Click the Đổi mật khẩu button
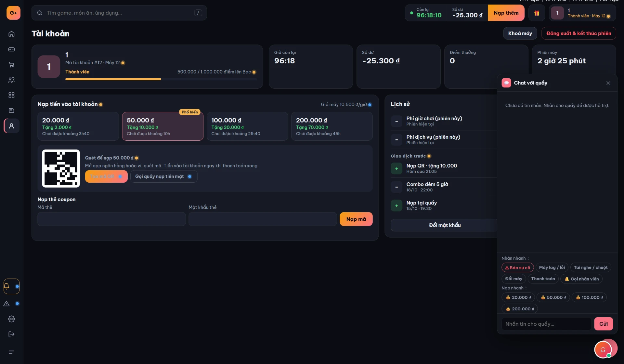Image resolution: width=624 pixels, height=364 pixels. (445, 225)
